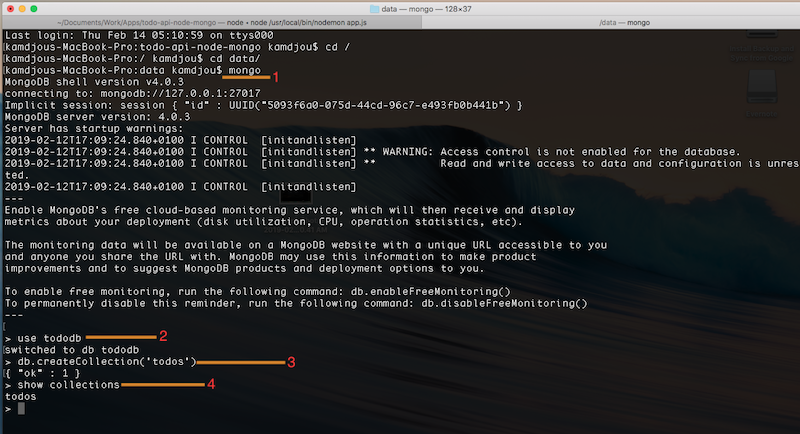800x434 pixels.
Task: Click the "use tododb" command line
Action: click(51, 337)
